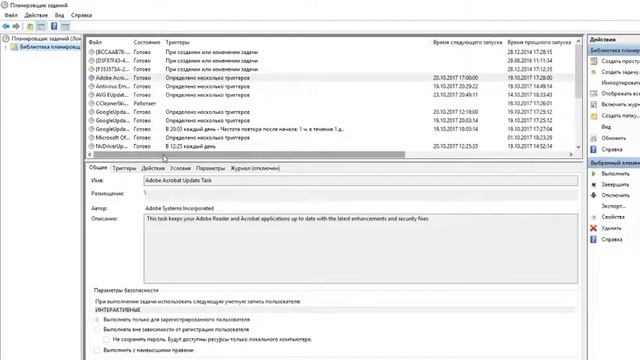Click the horizontal scrollbar left arrow

90,155
